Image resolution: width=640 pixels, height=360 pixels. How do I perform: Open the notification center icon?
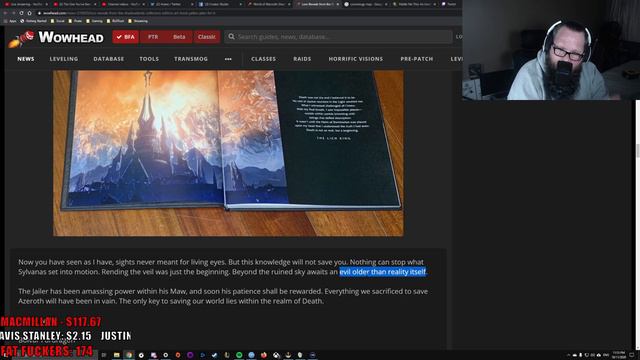pos(632,355)
